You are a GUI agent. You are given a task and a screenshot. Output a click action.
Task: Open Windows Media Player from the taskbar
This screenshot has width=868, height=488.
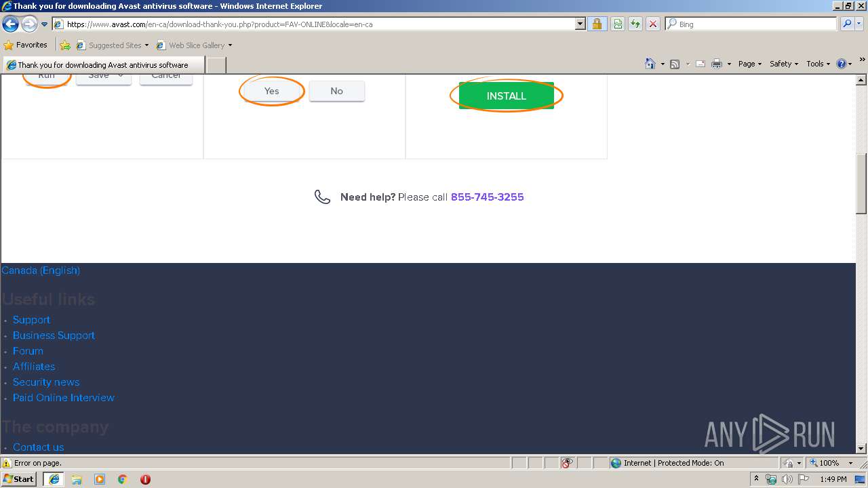[100, 479]
